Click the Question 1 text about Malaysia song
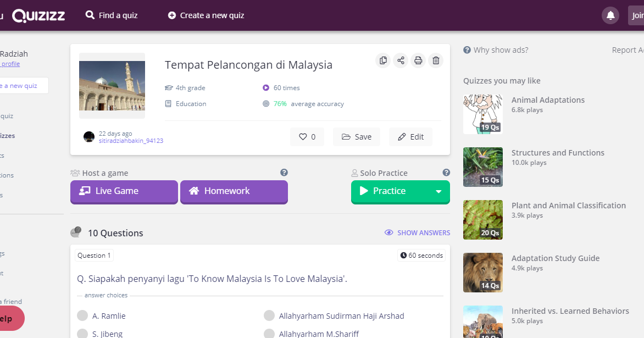 212,279
